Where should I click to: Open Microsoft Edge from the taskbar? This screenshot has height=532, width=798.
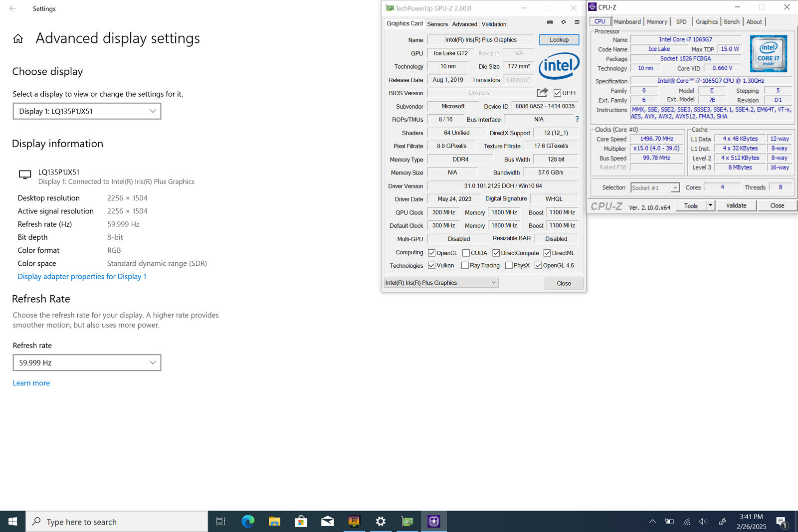click(248, 522)
